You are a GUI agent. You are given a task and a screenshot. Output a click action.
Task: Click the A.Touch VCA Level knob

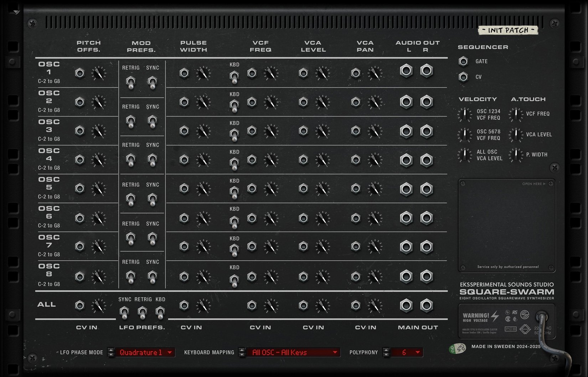pos(516,135)
